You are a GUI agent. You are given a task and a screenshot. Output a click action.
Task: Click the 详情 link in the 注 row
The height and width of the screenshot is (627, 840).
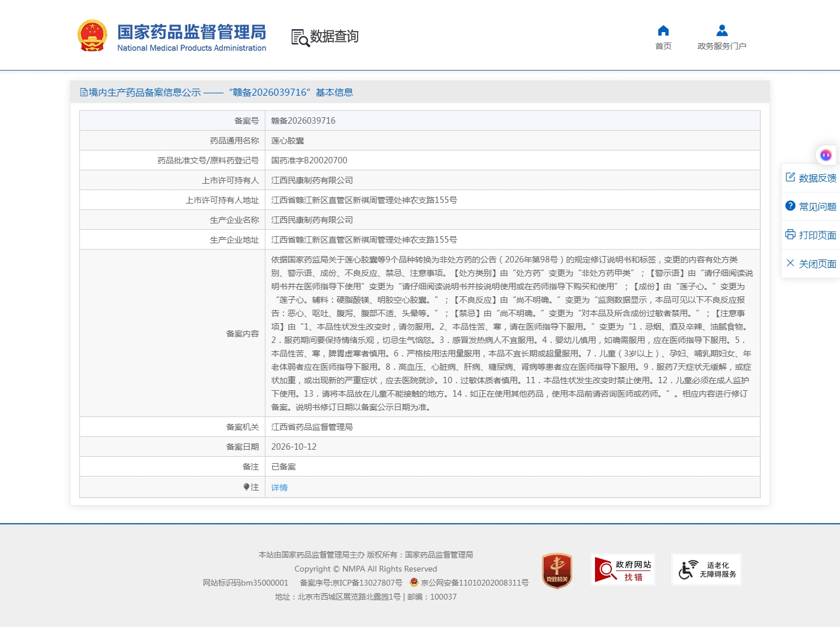coord(279,488)
